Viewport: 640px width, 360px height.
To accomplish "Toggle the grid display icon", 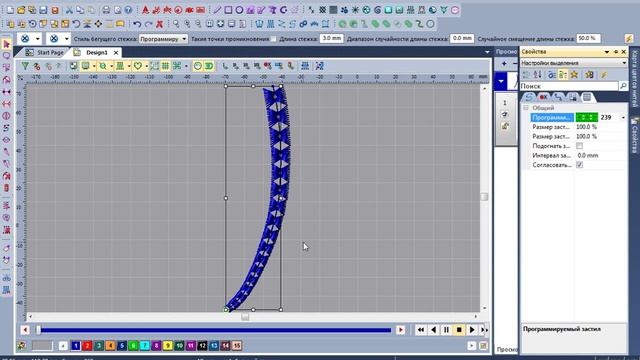I will pos(165,66).
